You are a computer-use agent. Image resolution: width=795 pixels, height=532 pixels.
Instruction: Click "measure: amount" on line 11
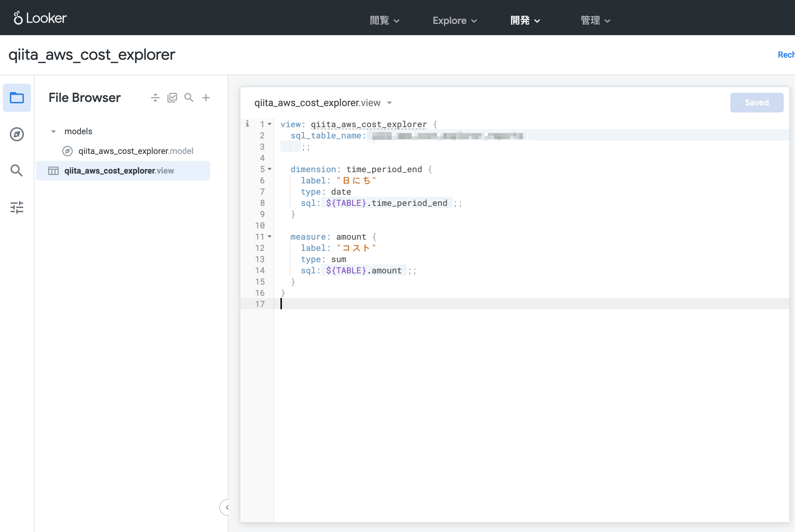tap(328, 237)
